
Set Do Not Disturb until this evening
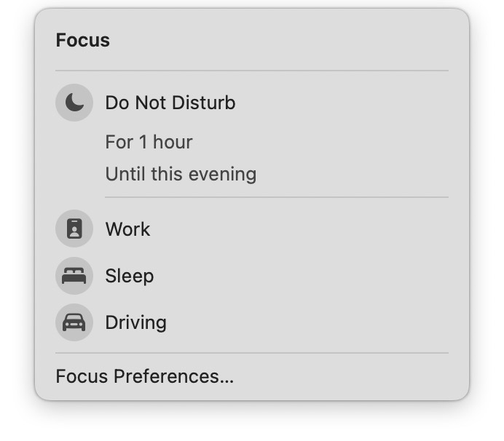coord(181,175)
